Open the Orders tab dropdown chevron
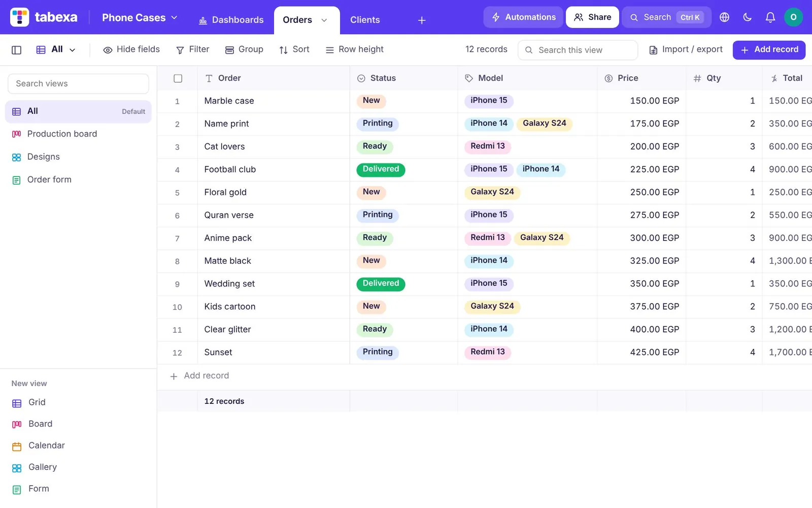Viewport: 812px width, 508px height. (324, 20)
